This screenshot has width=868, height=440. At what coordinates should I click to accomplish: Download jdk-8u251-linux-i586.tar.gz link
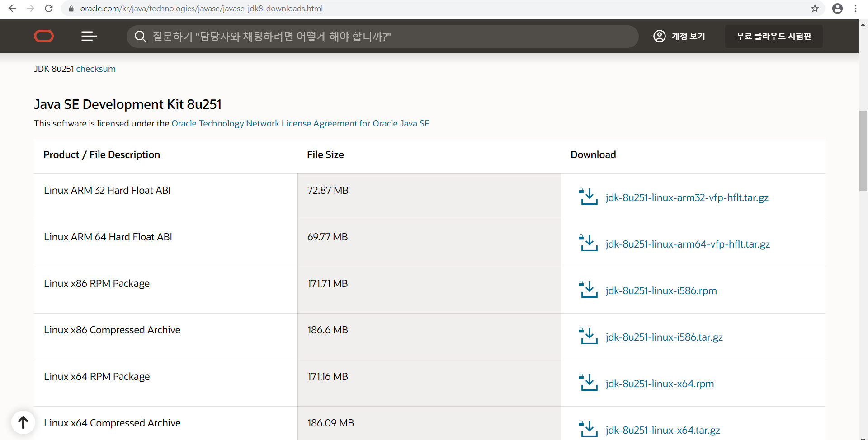pyautogui.click(x=664, y=337)
